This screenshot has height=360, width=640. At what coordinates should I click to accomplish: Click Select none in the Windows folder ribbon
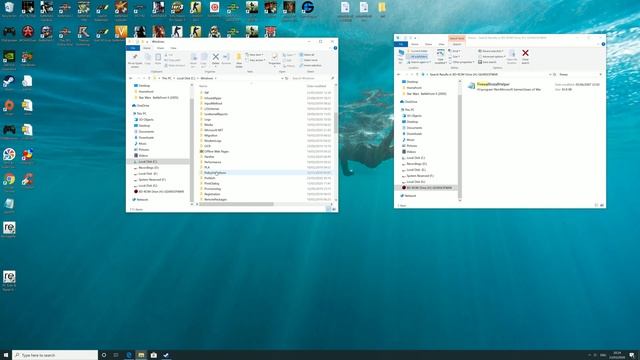click(308, 60)
